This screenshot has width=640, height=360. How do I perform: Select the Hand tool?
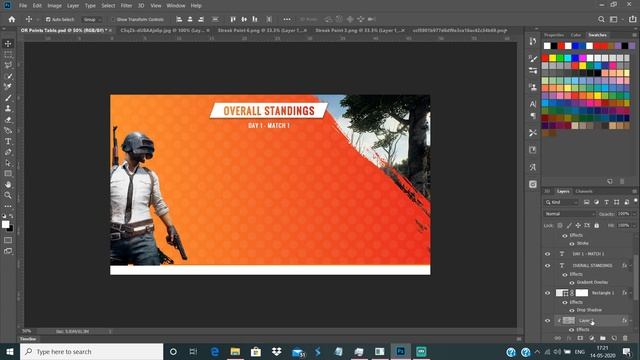click(8, 184)
